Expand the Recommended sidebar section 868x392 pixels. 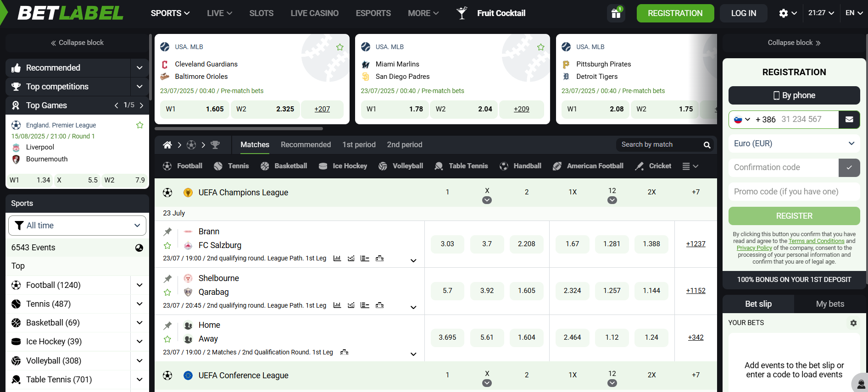point(139,68)
